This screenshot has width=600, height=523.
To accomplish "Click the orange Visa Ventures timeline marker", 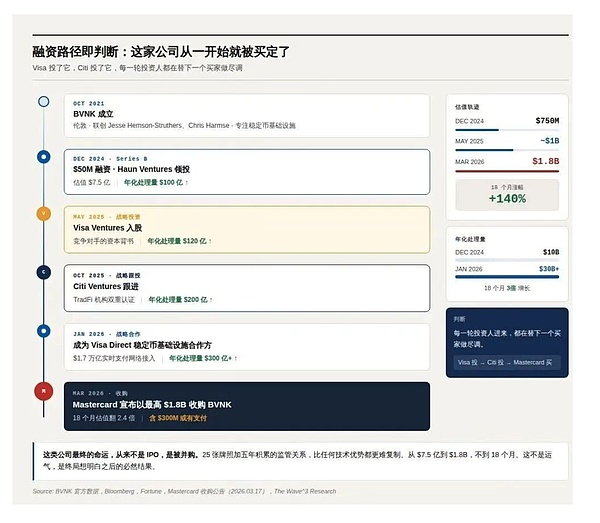I will 43,213.
